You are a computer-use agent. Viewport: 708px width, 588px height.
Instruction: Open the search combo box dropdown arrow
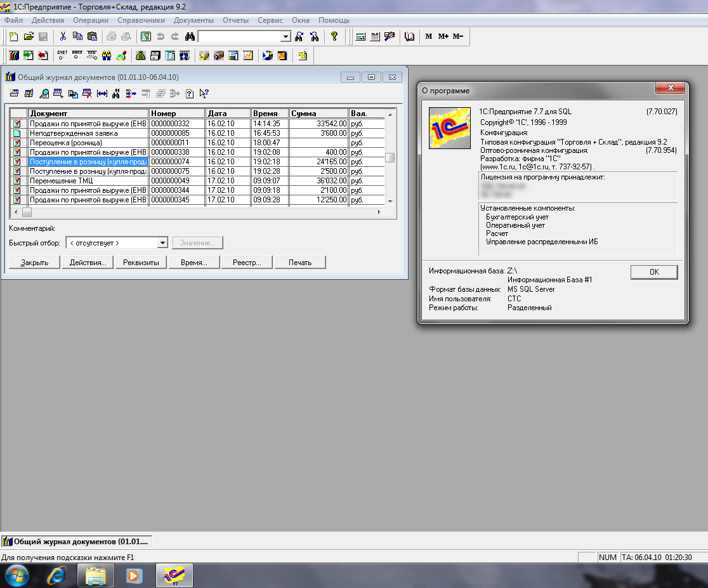pyautogui.click(x=285, y=37)
